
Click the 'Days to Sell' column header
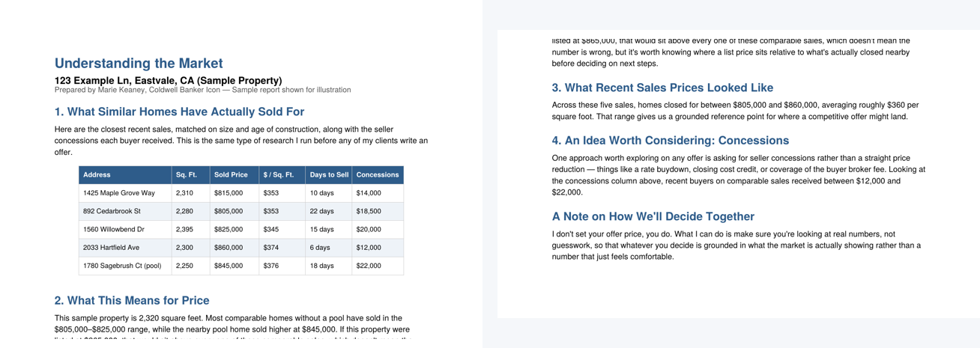pos(328,175)
